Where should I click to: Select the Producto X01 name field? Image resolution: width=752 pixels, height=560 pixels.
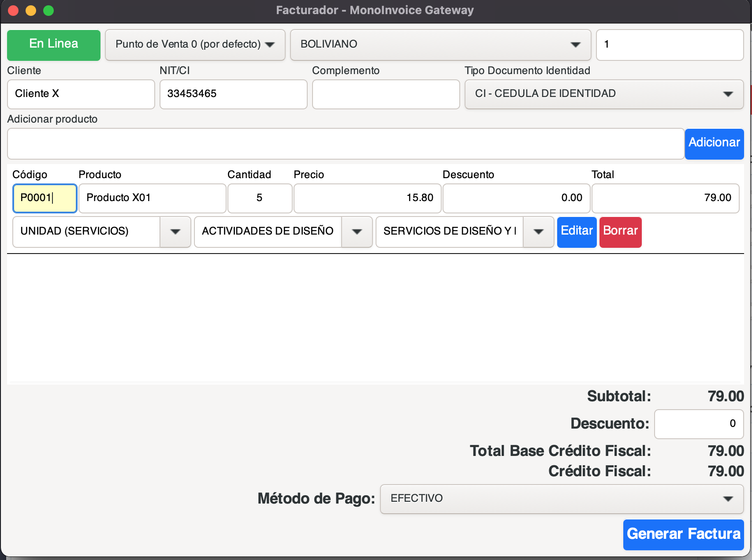click(152, 198)
